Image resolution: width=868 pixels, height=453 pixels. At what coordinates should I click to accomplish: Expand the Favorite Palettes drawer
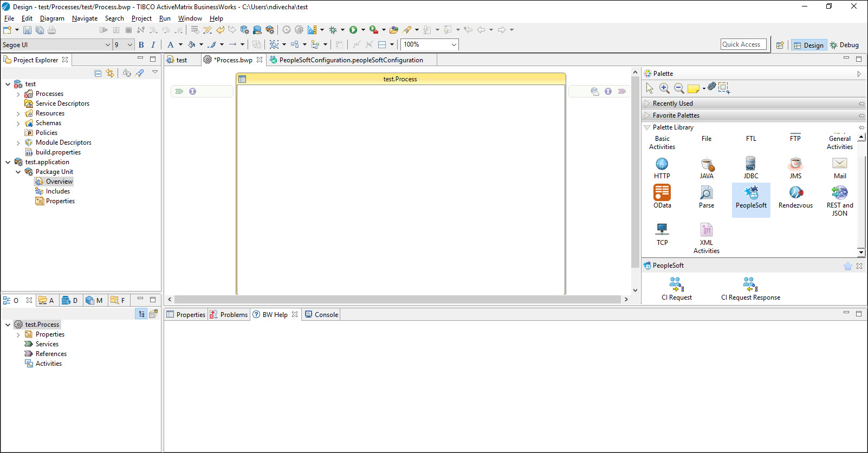click(x=647, y=115)
